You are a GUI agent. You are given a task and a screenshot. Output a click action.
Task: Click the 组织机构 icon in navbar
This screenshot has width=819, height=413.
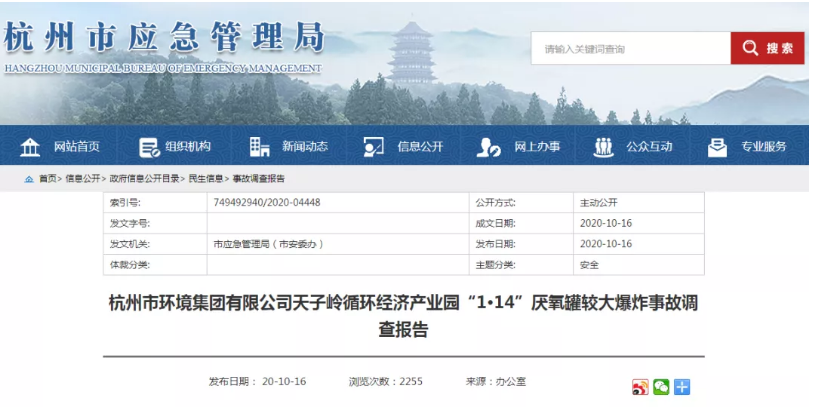tap(149, 147)
